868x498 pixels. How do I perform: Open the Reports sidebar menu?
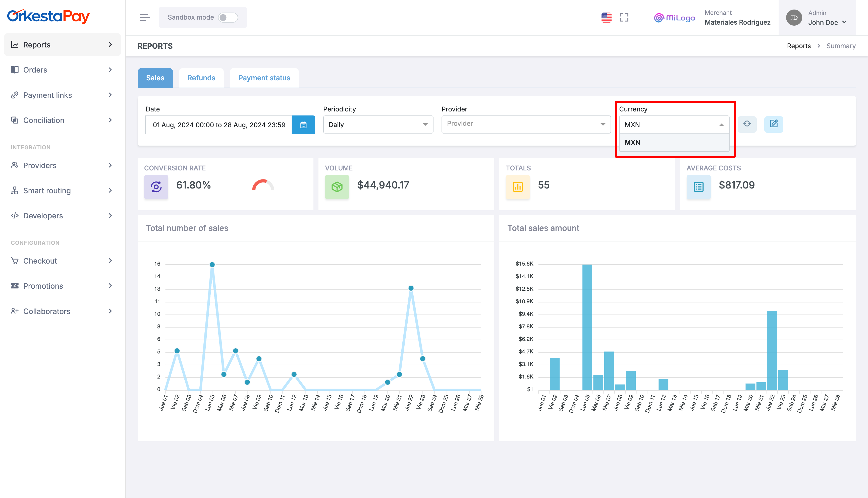[x=62, y=44]
